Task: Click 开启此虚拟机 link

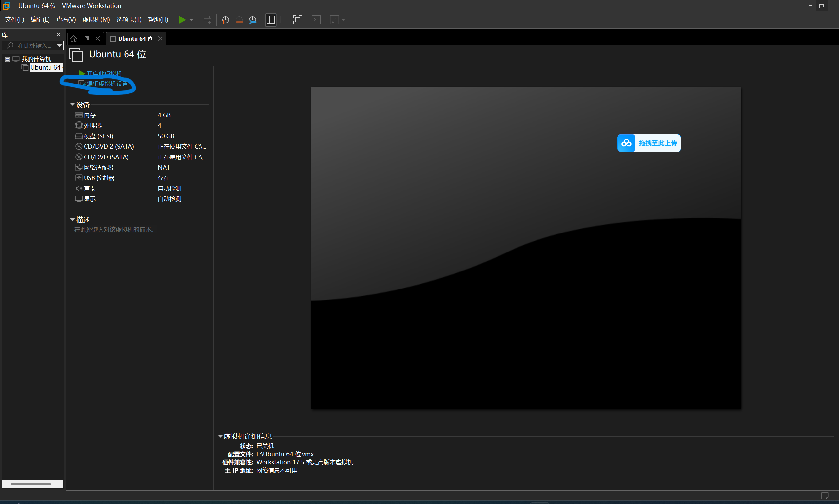Action: (x=104, y=73)
